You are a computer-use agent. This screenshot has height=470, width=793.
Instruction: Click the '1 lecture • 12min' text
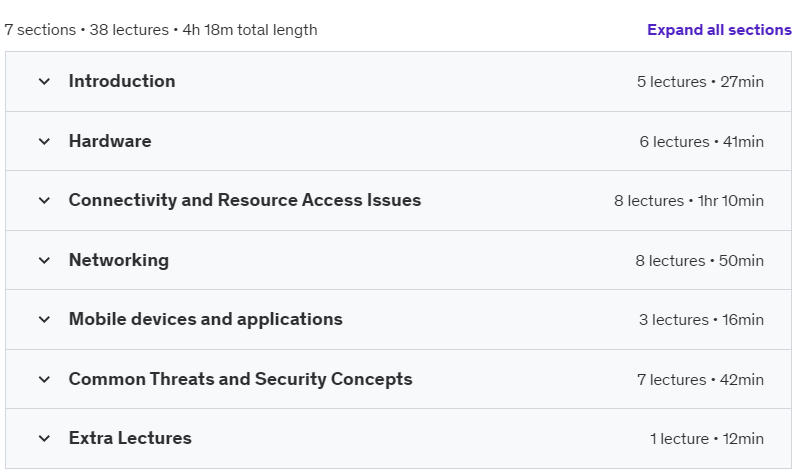tap(707, 439)
